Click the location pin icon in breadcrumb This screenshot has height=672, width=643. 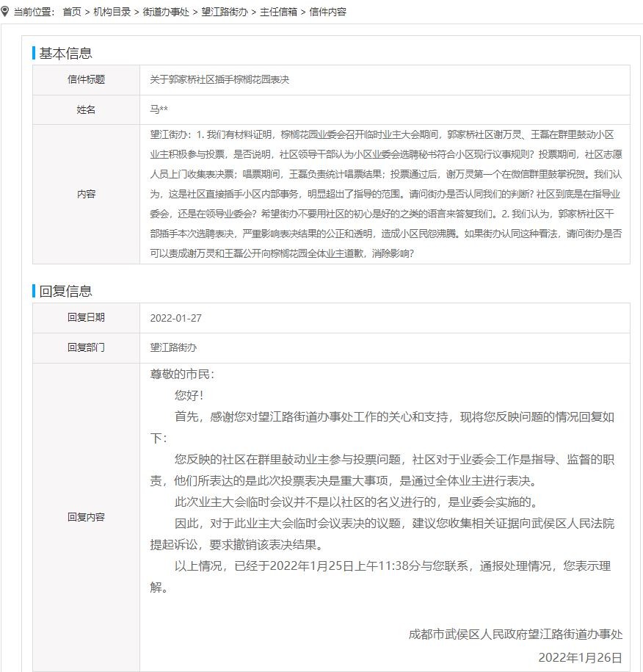[6, 12]
